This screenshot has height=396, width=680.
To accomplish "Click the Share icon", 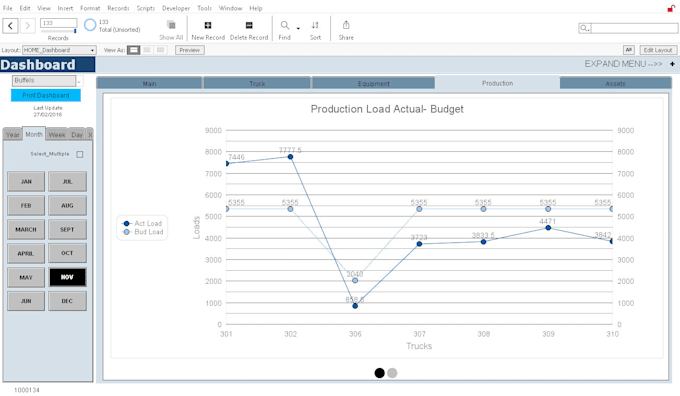I will (x=346, y=25).
